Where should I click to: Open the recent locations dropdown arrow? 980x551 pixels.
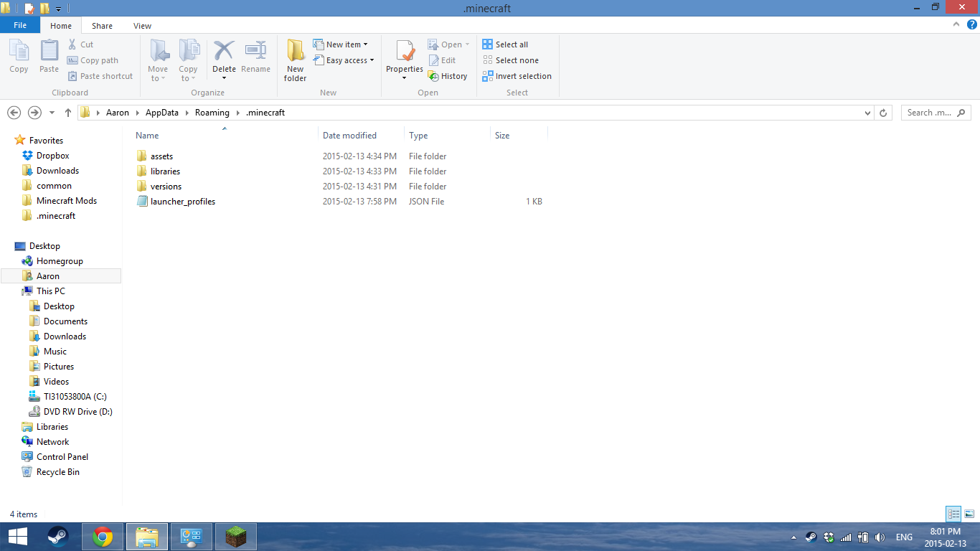(52, 113)
